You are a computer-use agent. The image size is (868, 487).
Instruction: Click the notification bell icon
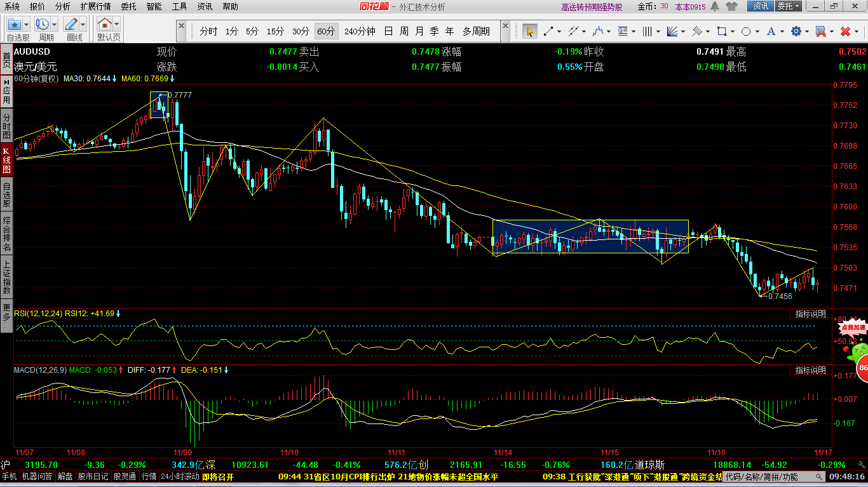click(716, 6)
